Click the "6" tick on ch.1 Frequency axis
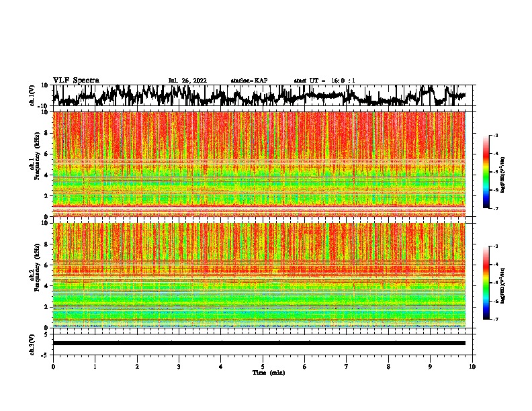 pos(47,154)
